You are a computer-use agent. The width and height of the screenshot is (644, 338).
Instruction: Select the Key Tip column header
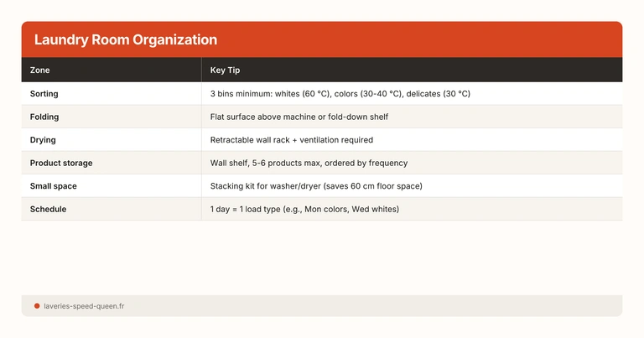225,70
